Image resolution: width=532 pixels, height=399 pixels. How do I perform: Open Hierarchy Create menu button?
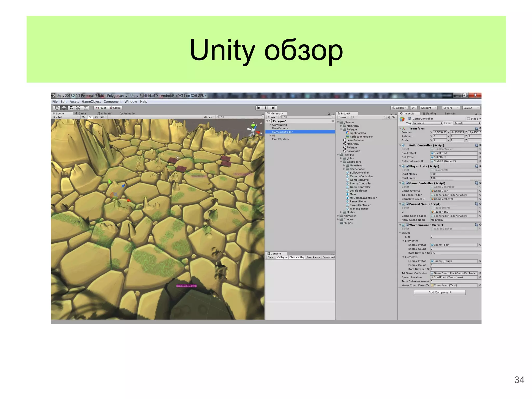coord(272,117)
